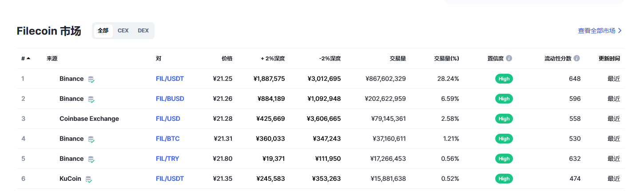
Task: Click verified reserve icon beside Binance FIL/USDT row
Action: 91,79
